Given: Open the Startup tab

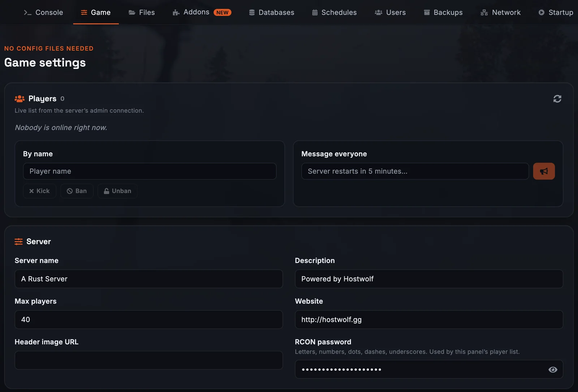Looking at the screenshot, I should 556,12.
